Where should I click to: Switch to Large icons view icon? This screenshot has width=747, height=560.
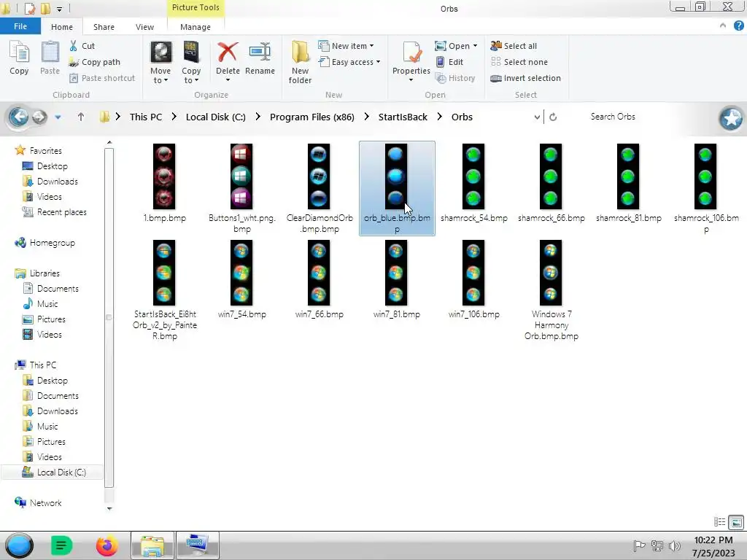click(736, 522)
